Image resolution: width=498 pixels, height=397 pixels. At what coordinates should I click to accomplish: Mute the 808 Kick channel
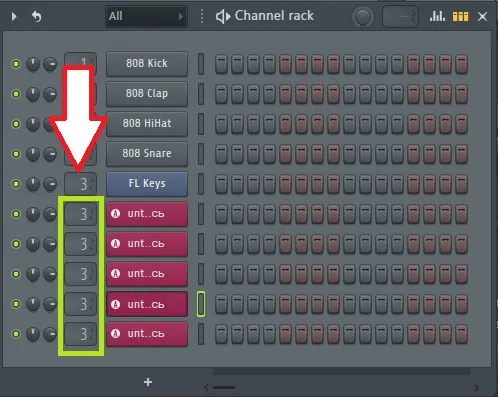16,64
